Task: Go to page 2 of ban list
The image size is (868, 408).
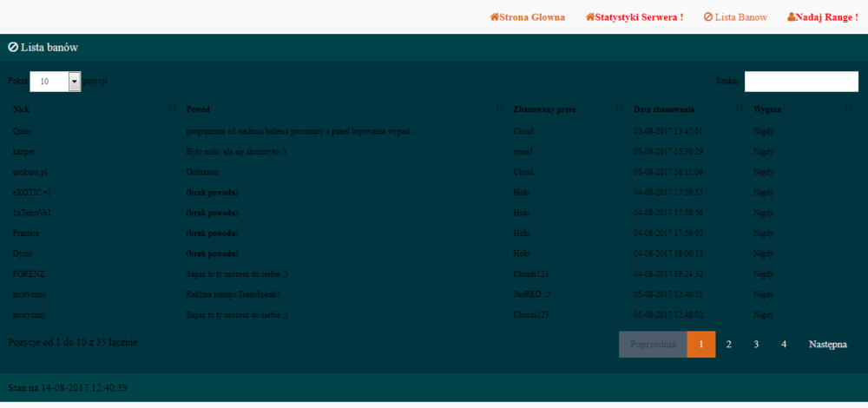Action: (729, 345)
